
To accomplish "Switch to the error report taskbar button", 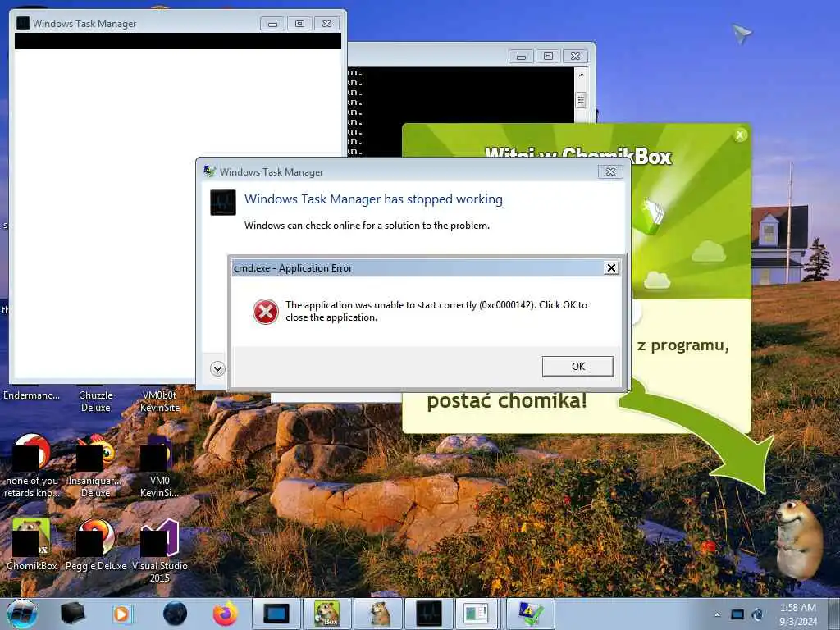I will 531,614.
